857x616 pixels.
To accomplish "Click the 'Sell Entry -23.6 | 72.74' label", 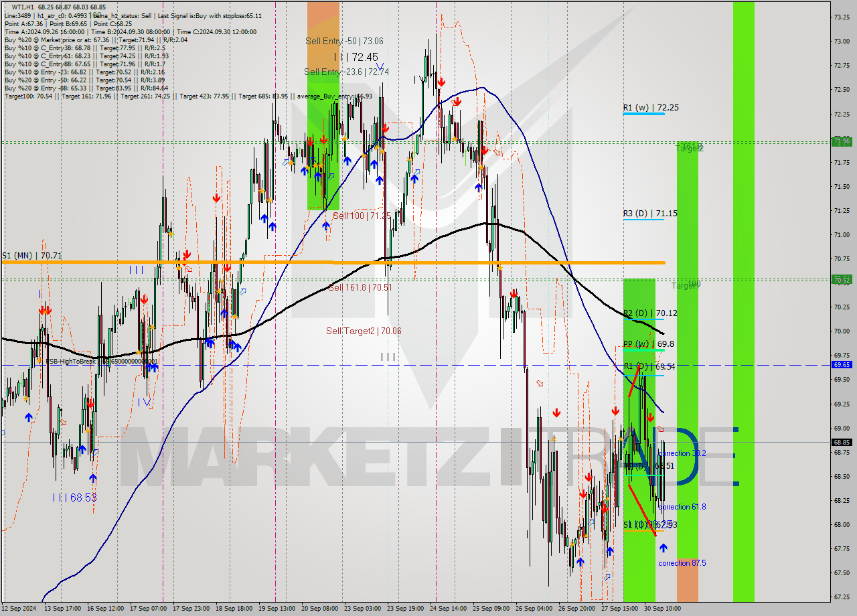I will point(346,72).
